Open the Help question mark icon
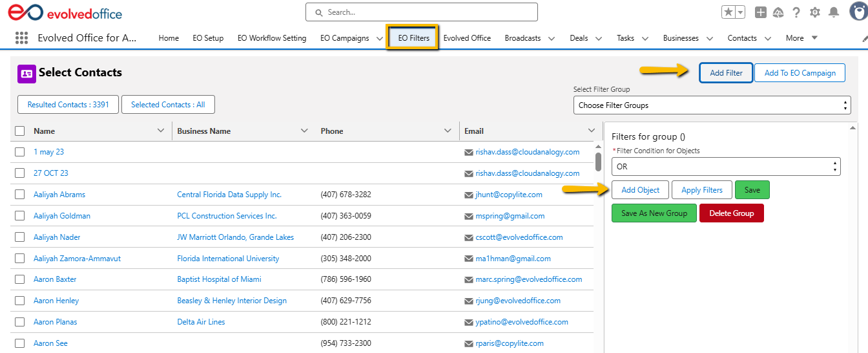 point(796,12)
